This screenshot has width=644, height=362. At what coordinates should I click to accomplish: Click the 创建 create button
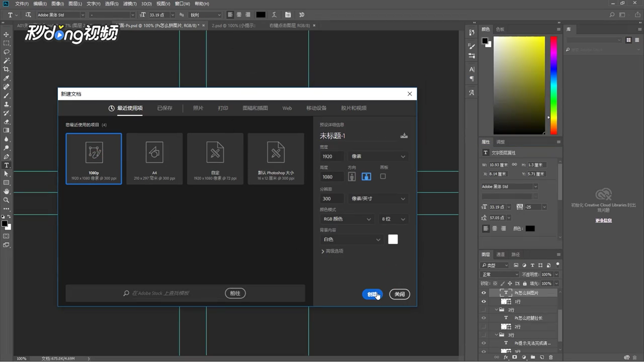tap(372, 294)
